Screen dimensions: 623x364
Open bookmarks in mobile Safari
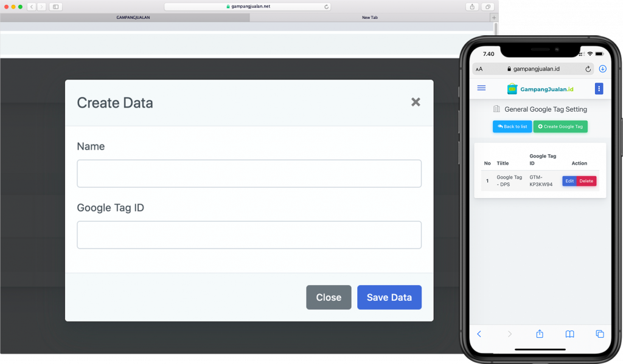(x=569, y=334)
